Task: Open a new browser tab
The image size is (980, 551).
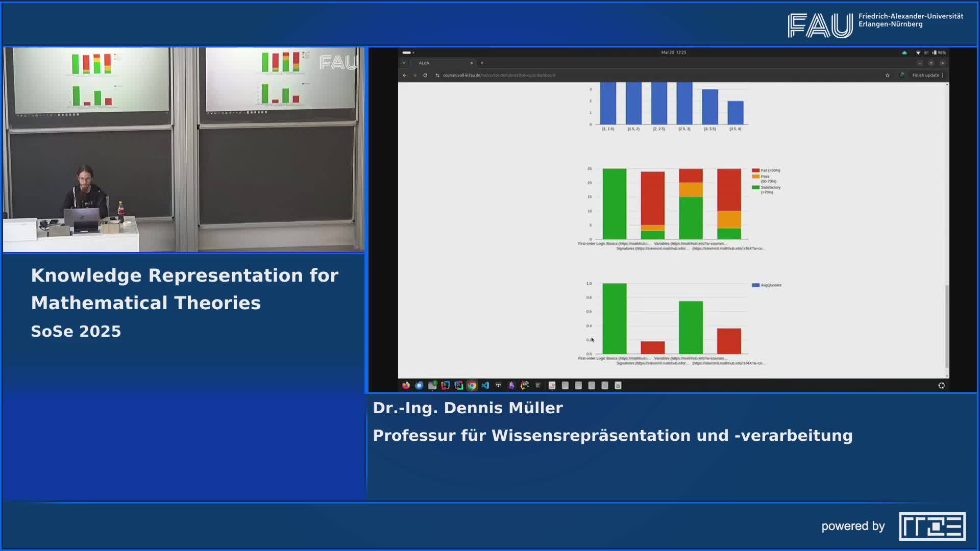Action: point(482,63)
